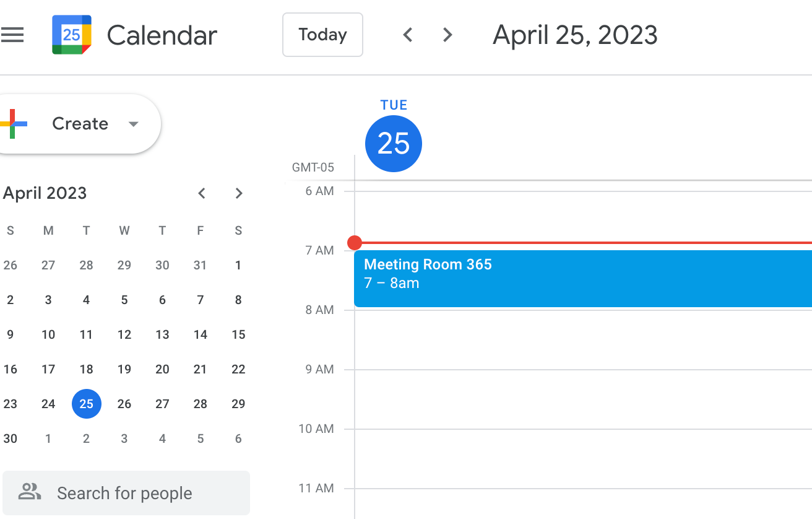Show next month in mini calendar

click(x=239, y=193)
